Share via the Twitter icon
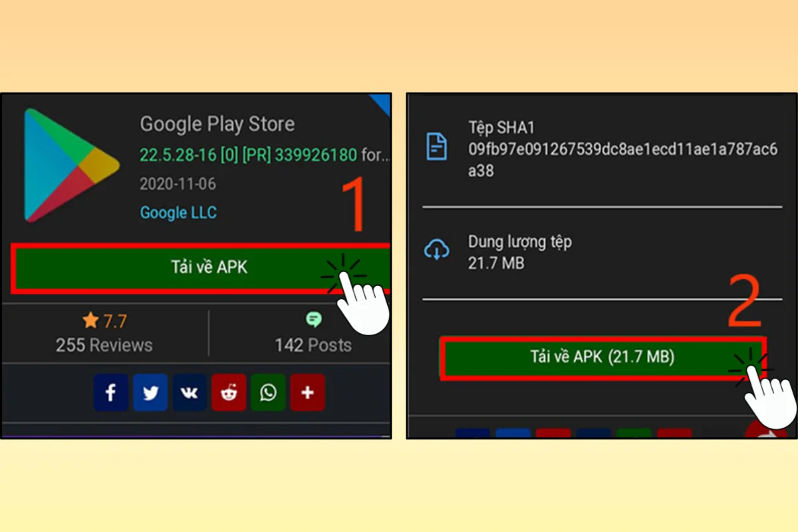798x532 pixels. click(x=150, y=392)
